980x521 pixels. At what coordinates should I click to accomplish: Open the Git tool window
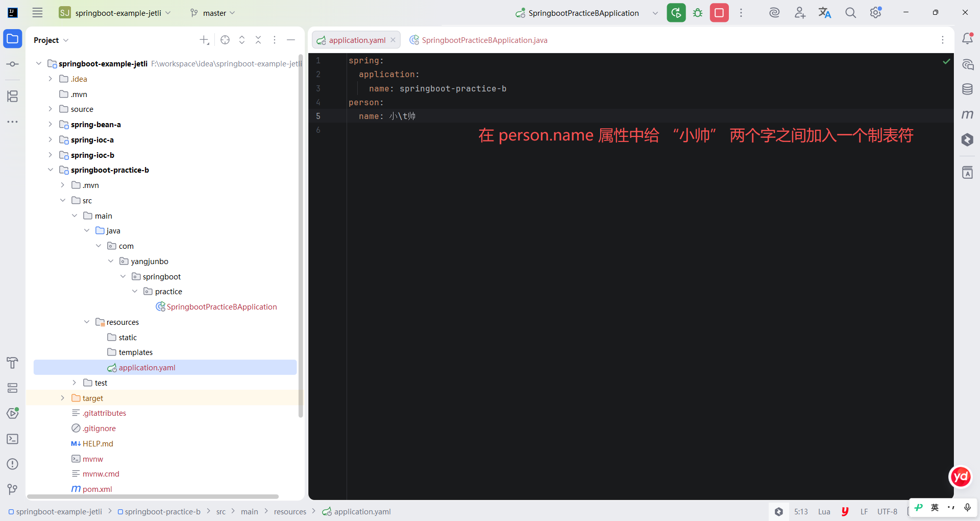[x=13, y=489]
